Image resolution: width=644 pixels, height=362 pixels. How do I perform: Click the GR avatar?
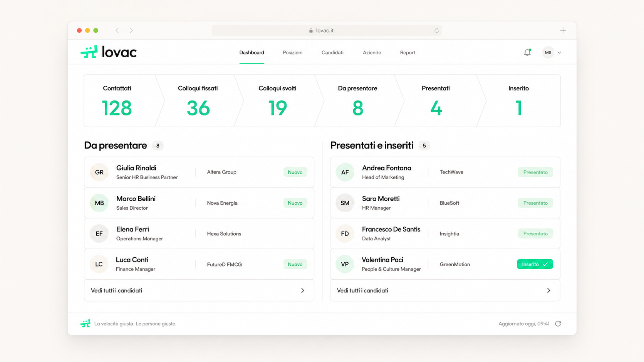(x=99, y=172)
